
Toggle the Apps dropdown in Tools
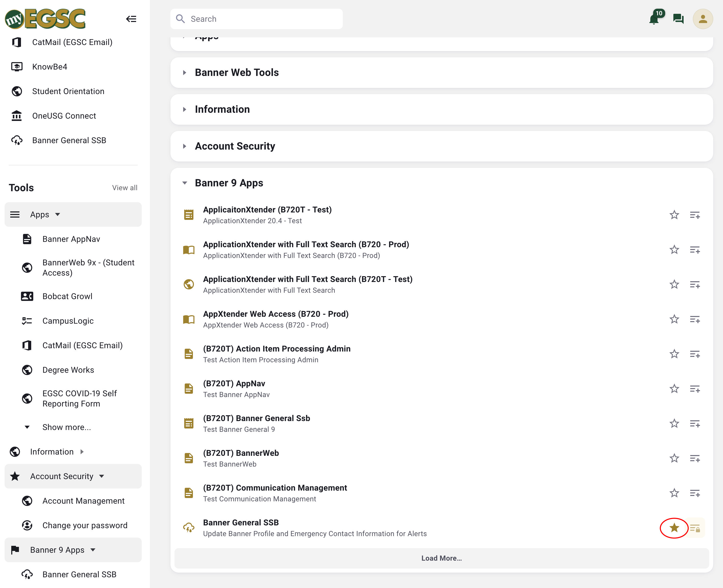click(58, 214)
